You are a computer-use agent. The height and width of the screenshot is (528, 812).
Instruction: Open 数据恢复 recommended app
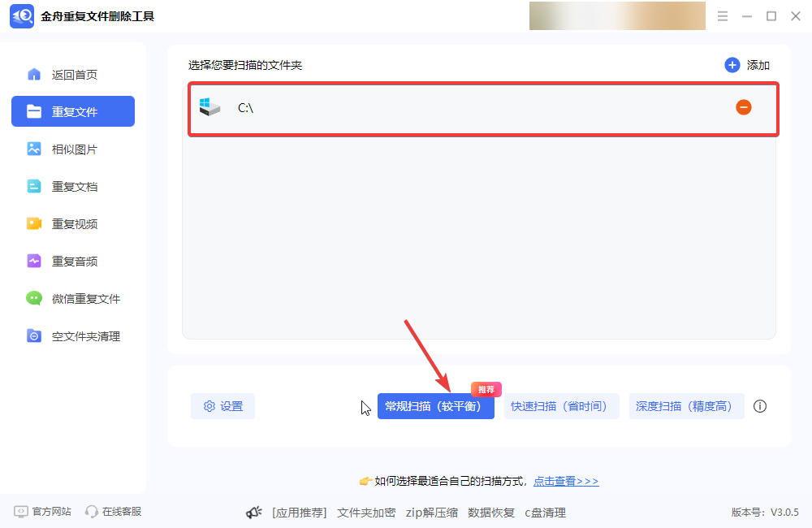pyautogui.click(x=491, y=513)
